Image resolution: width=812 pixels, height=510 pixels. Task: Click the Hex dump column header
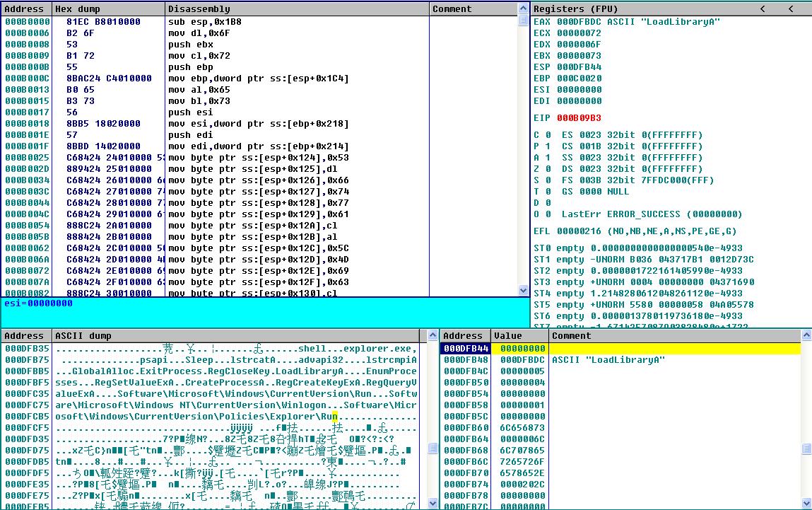[78, 9]
